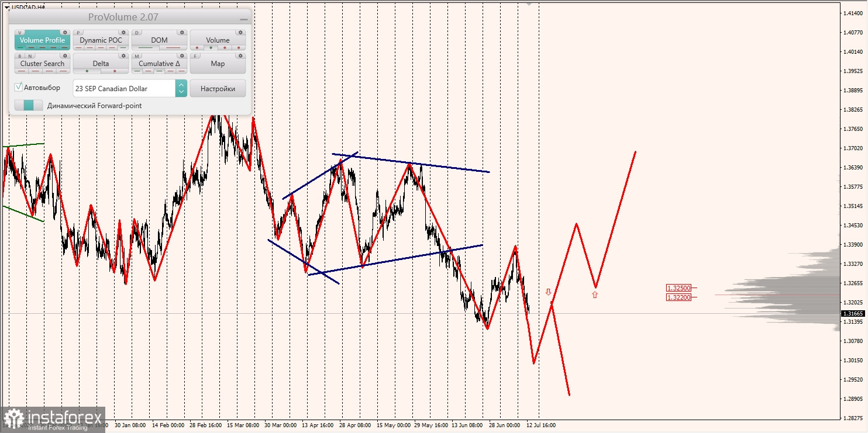Open the Cluster Search gear settings

coord(65,56)
